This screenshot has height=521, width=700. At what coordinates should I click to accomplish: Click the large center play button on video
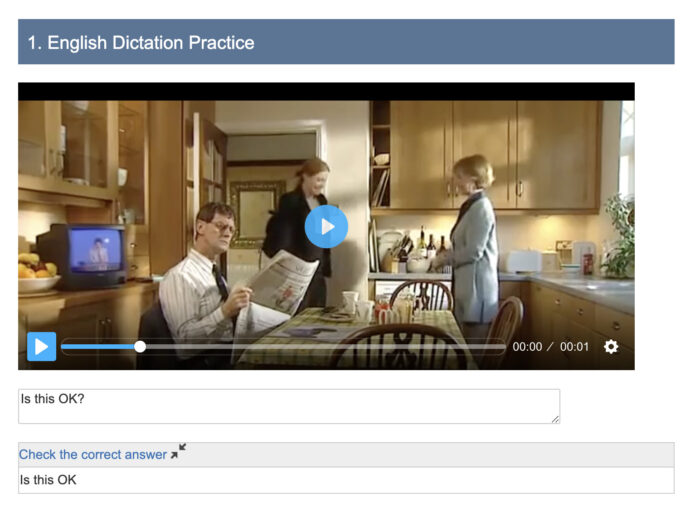pos(326,227)
